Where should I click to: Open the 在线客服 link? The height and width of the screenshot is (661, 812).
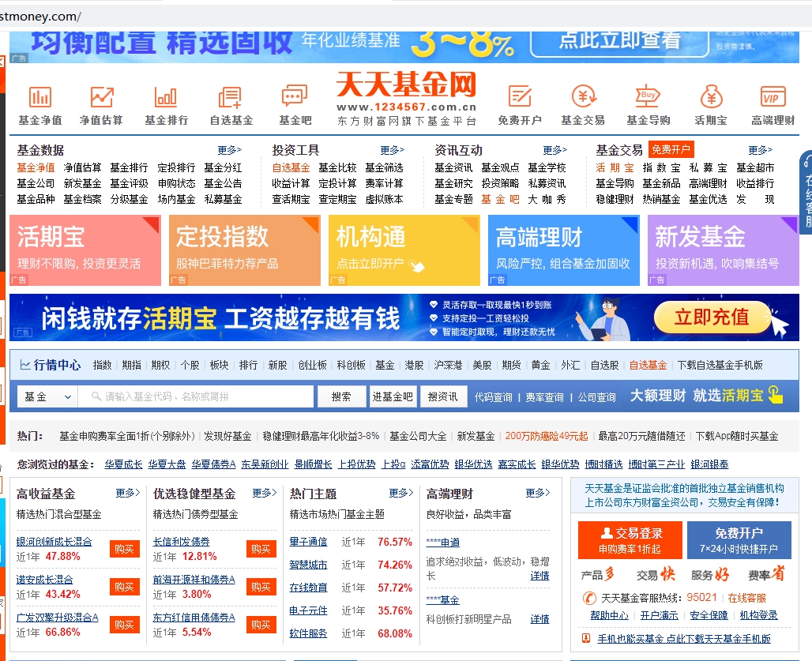click(x=746, y=598)
